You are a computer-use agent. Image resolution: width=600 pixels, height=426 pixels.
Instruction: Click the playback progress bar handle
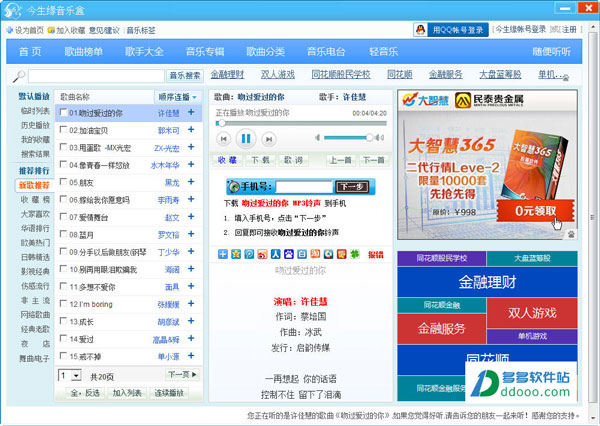pyautogui.click(x=221, y=123)
